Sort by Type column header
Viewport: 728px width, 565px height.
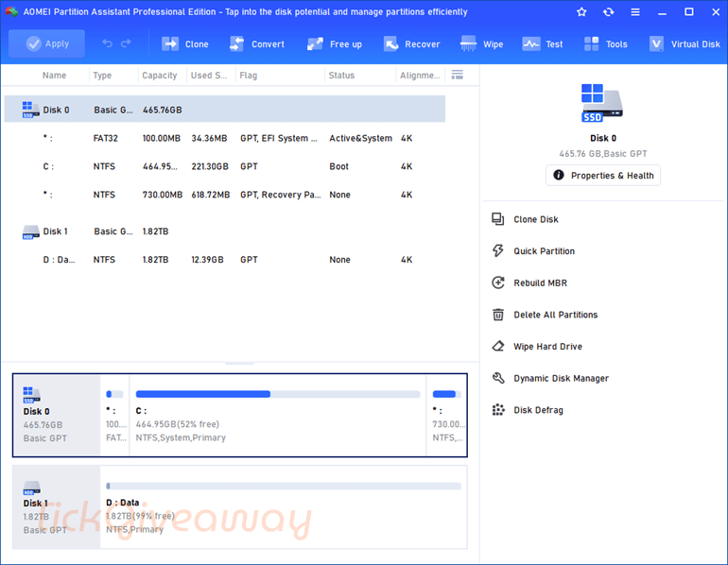pyautogui.click(x=102, y=76)
